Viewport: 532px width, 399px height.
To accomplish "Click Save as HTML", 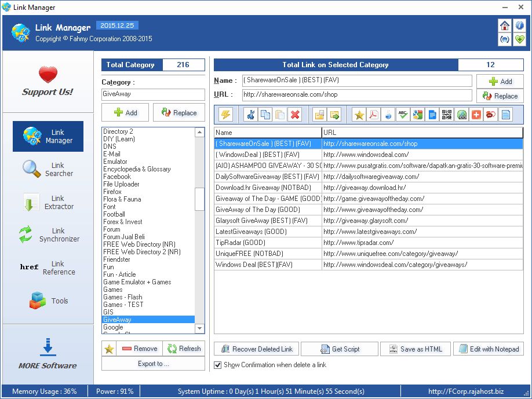I will pyautogui.click(x=416, y=349).
